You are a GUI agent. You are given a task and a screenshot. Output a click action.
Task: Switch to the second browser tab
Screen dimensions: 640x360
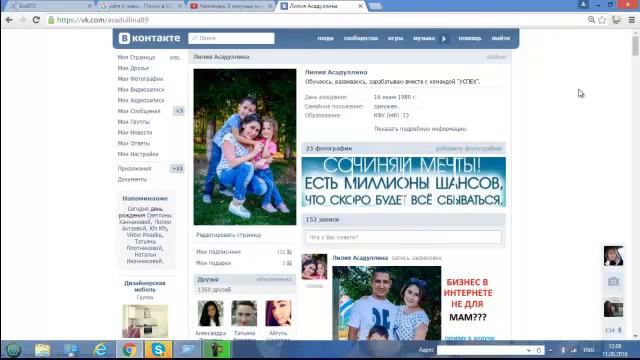[x=141, y=6]
